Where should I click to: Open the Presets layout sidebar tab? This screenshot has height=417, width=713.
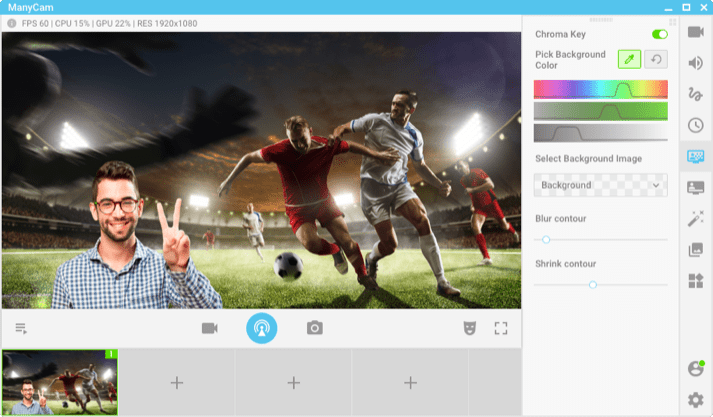pyautogui.click(x=696, y=281)
